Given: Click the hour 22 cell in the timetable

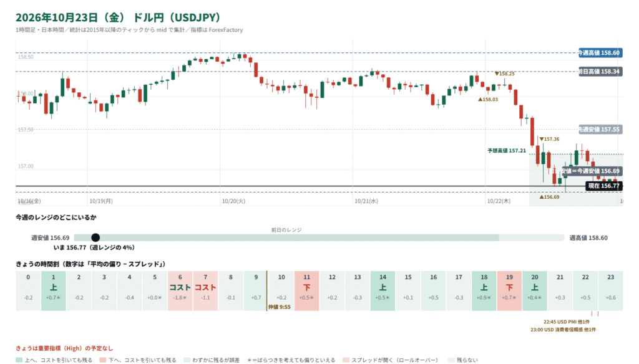Looking at the screenshot, I should point(585,290).
